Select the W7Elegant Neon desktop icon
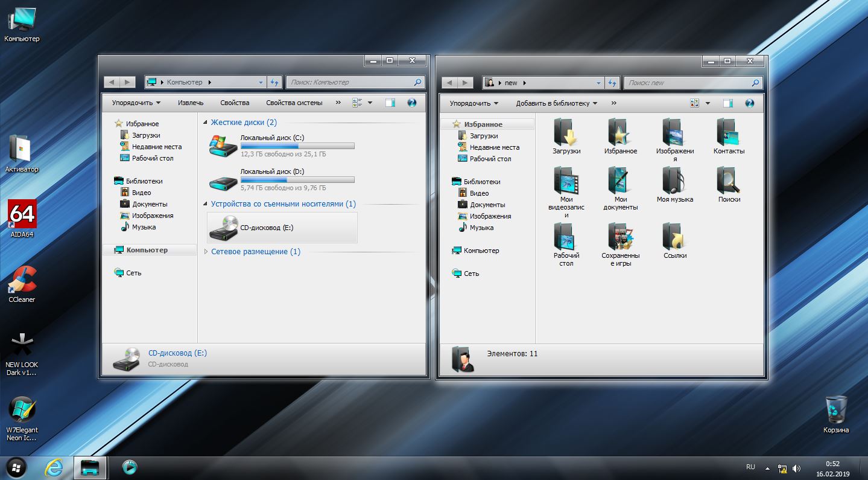This screenshot has width=868, height=480. point(22,418)
